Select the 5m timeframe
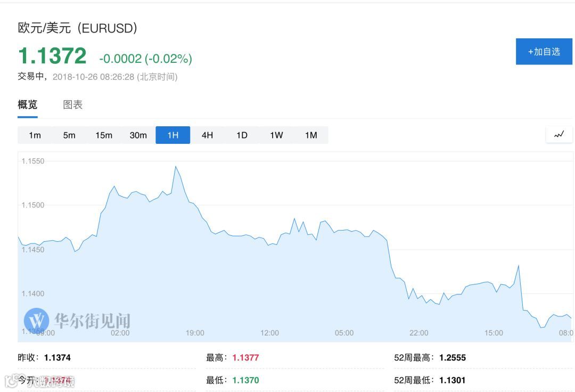This screenshot has height=392, width=575. coord(69,135)
